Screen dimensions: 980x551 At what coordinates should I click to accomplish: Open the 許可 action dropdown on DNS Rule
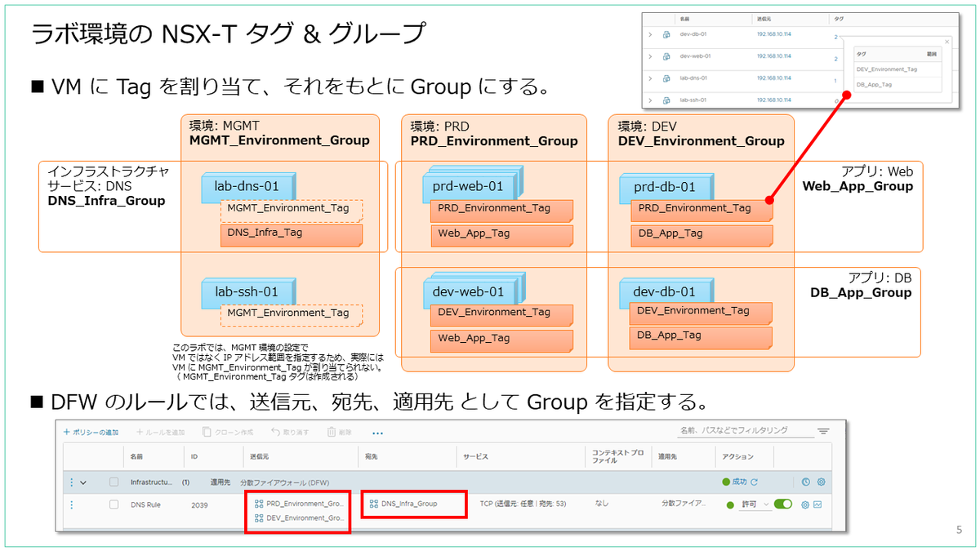click(x=755, y=504)
